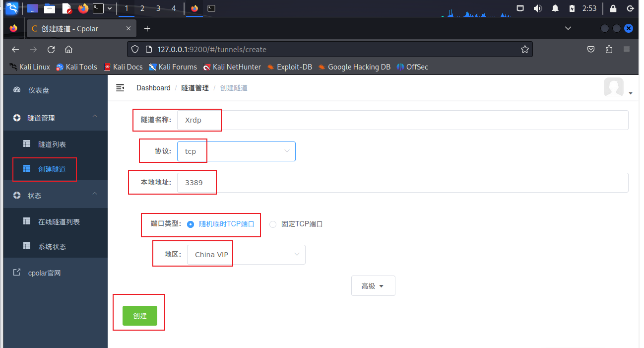The height and width of the screenshot is (348, 644).
Task: Select the 固定TCP端口 radio option
Action: pyautogui.click(x=296, y=224)
